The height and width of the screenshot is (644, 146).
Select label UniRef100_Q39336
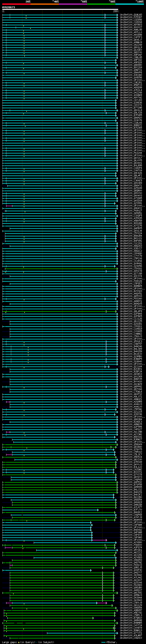coord(131,414)
